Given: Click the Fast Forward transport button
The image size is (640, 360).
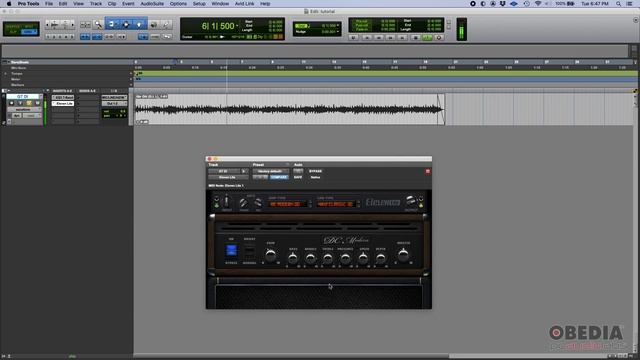Looking at the screenshot, I should pos(390,38).
